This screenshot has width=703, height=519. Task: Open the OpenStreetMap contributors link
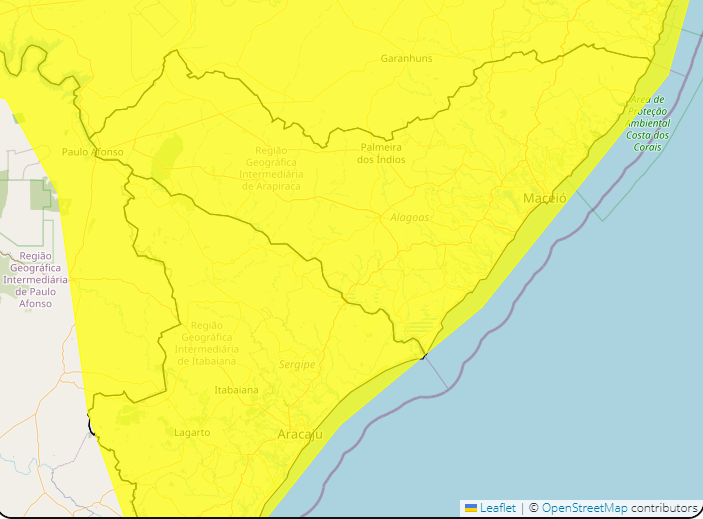coord(584,508)
